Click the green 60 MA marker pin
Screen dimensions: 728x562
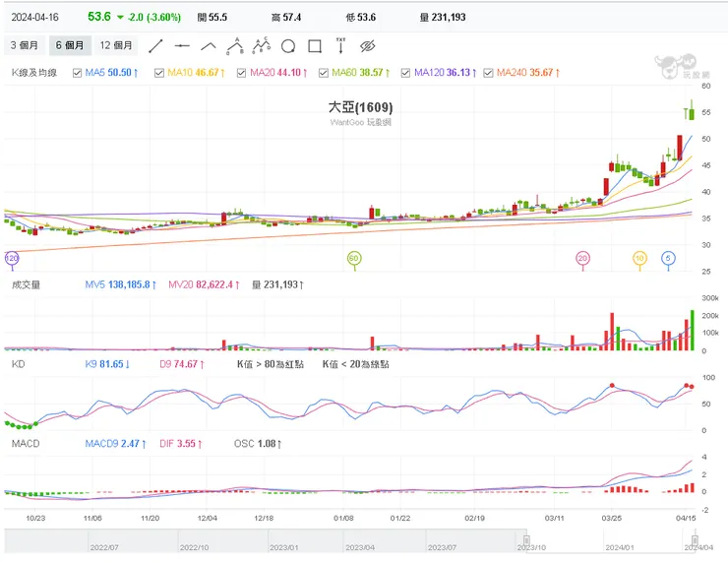354,259
